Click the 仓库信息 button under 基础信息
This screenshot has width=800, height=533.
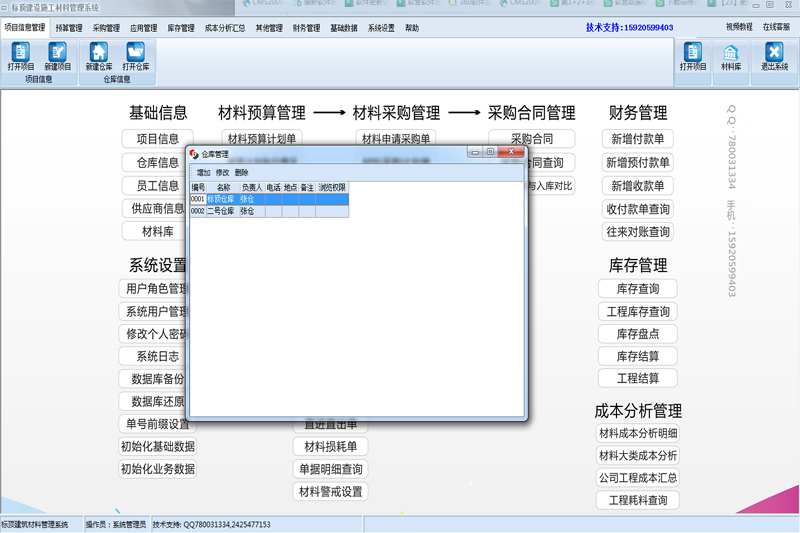click(155, 163)
